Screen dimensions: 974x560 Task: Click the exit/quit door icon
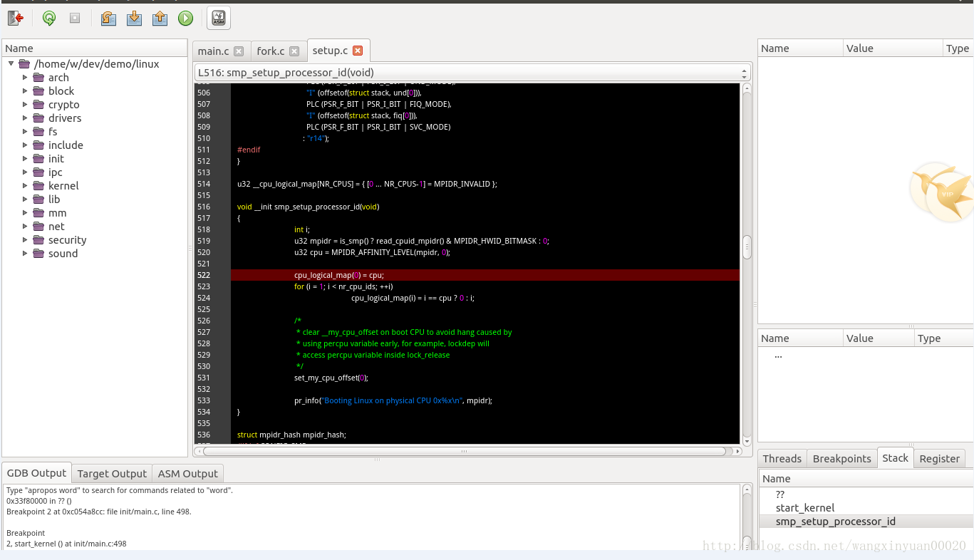[16, 19]
